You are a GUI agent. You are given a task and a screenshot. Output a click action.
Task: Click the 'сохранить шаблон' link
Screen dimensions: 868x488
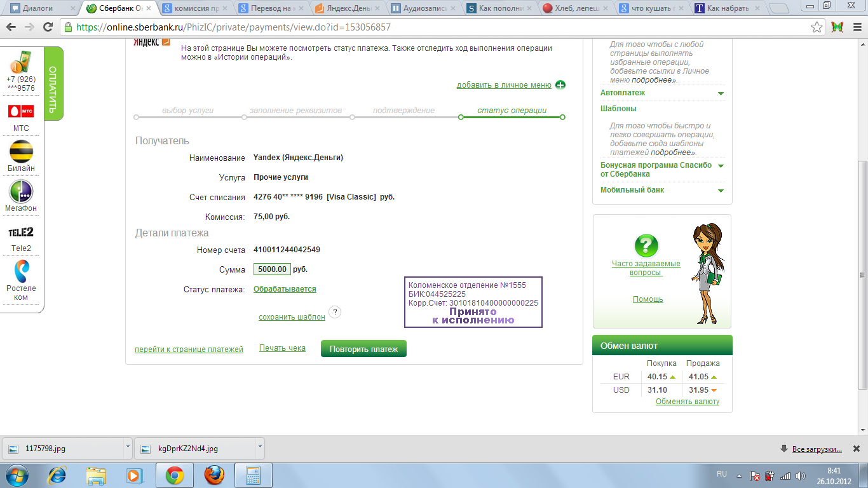pyautogui.click(x=292, y=316)
